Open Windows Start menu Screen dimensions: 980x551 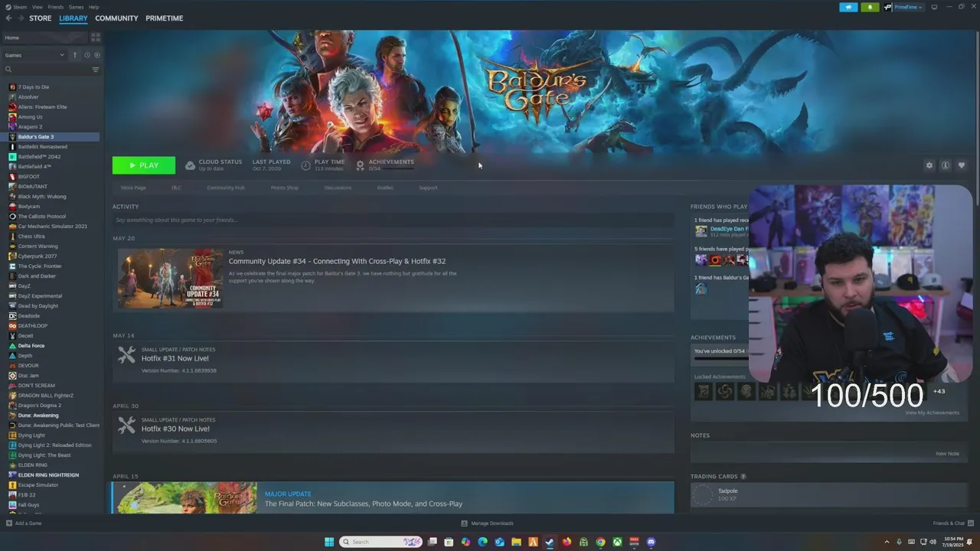329,542
